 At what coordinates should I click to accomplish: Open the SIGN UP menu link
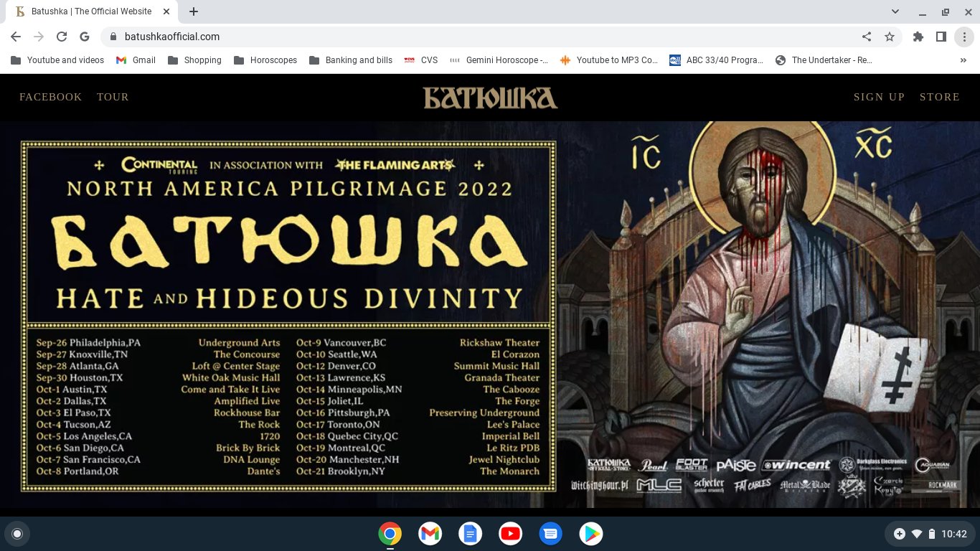point(879,97)
